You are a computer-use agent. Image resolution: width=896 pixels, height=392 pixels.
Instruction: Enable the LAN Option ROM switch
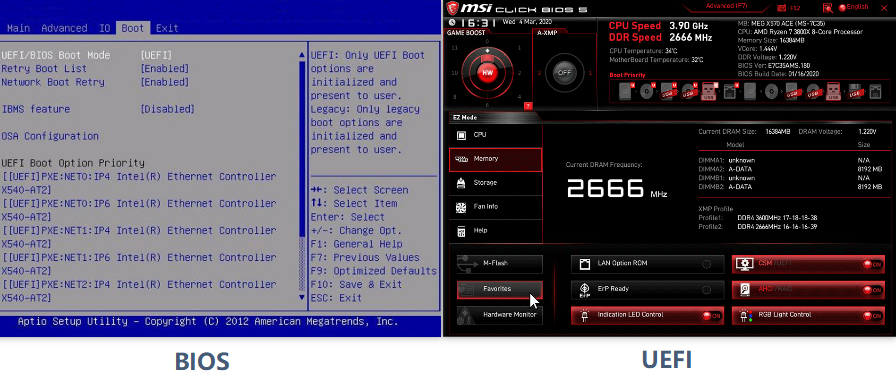(x=707, y=264)
